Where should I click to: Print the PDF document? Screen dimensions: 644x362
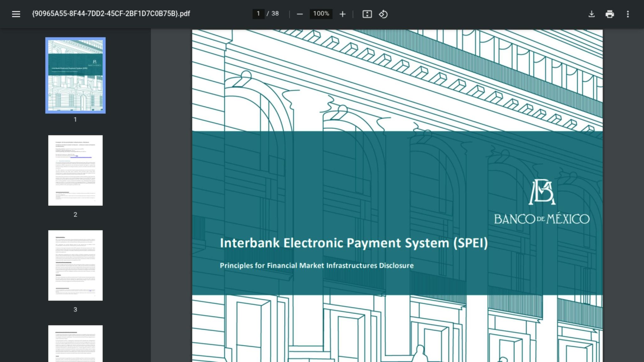tap(609, 14)
